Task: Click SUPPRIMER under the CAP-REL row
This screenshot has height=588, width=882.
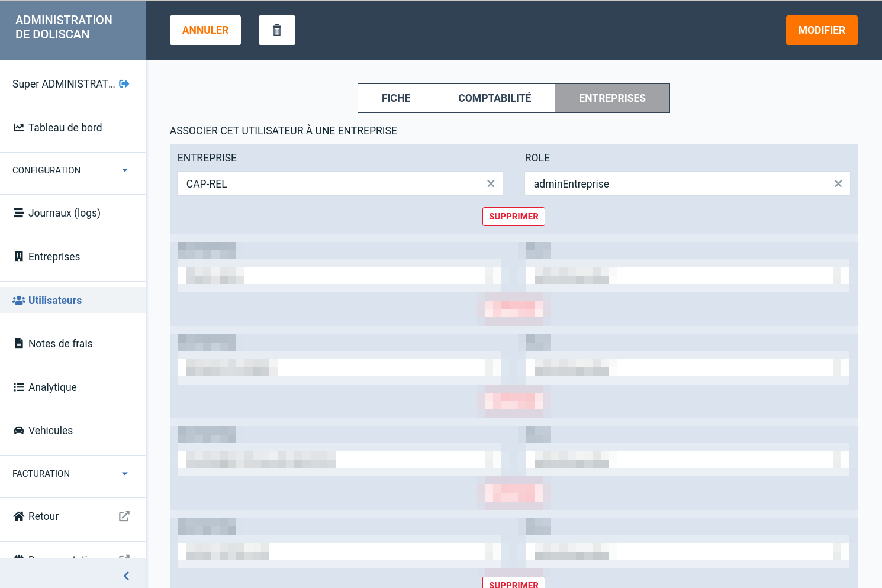Action: 514,217
